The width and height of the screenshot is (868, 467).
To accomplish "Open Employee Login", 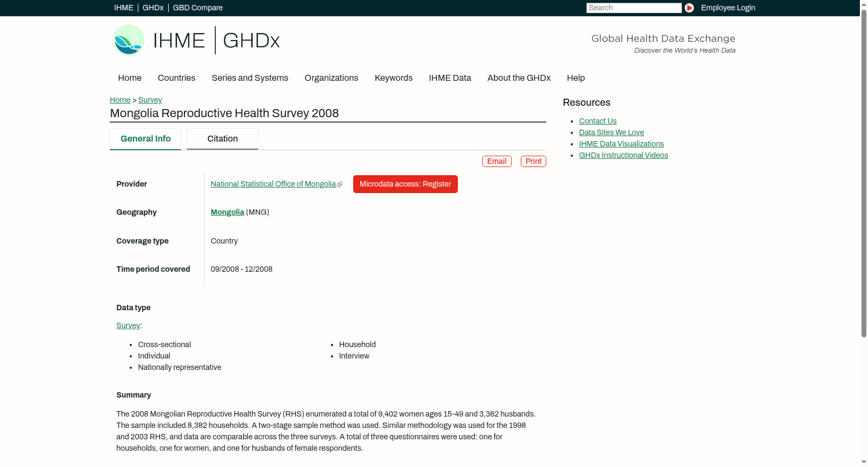I will coord(728,8).
